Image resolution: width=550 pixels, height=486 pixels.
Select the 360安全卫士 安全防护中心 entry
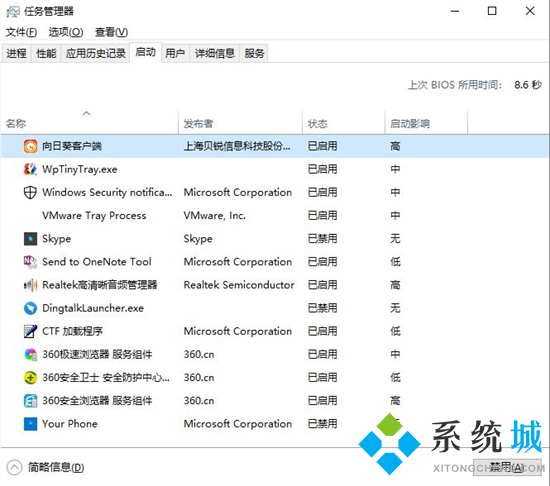[106, 377]
